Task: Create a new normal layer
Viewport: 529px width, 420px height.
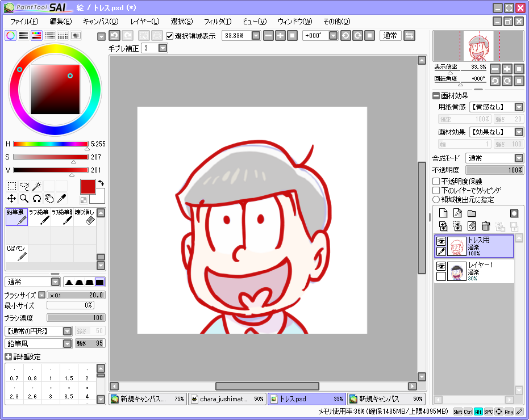Action: 443,213
